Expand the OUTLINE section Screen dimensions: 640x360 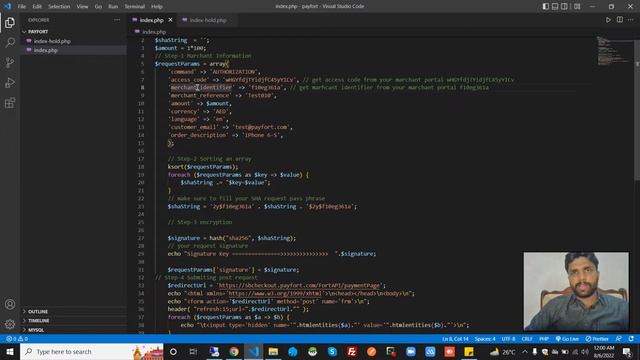coord(73,311)
